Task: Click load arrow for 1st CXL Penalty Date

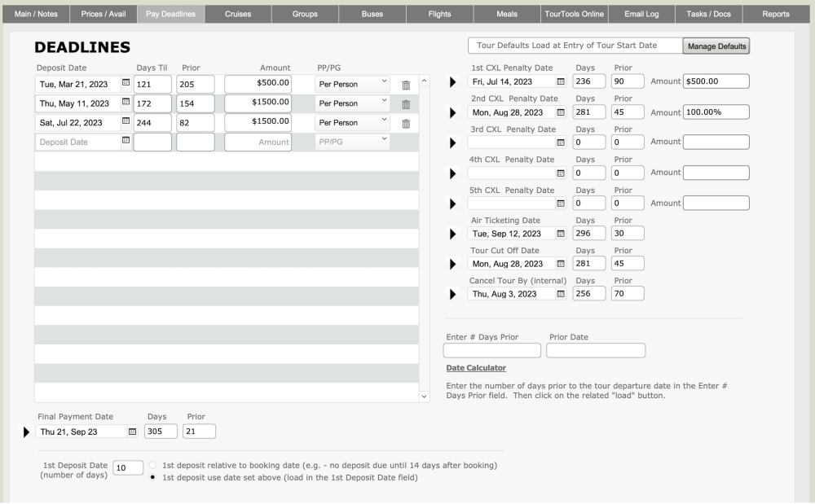Action: [x=452, y=82]
